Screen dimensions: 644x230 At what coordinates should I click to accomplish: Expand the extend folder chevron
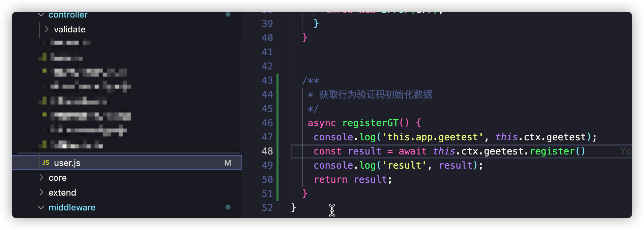pyautogui.click(x=41, y=192)
